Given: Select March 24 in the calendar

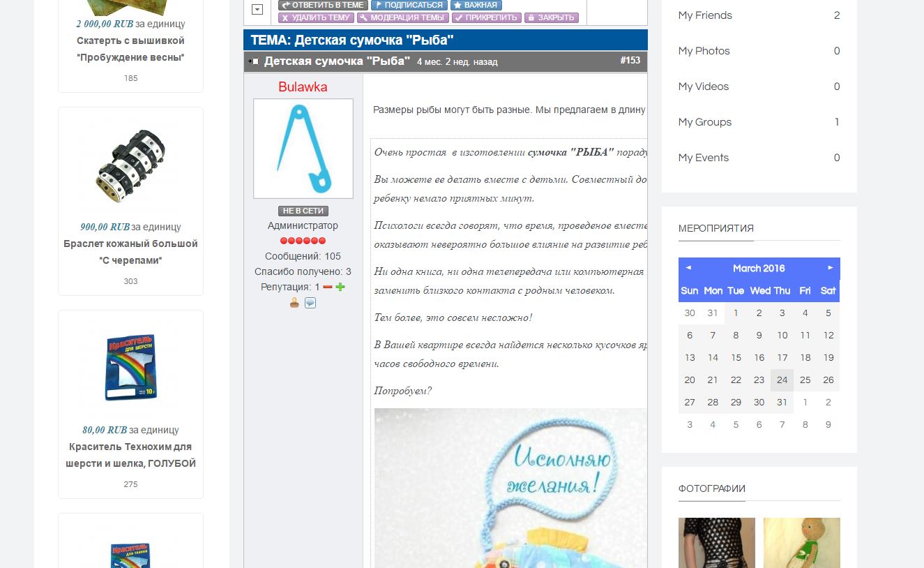Looking at the screenshot, I should 782,380.
